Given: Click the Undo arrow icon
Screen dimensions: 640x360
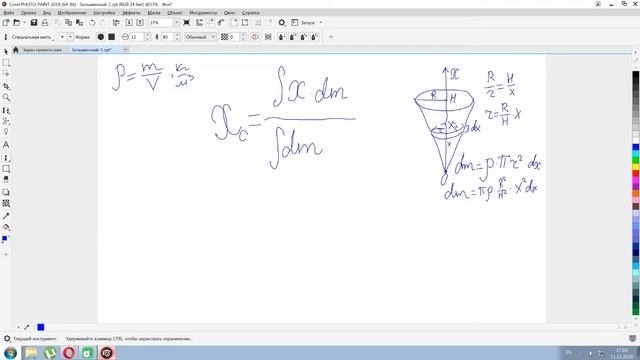Looking at the screenshot, I should coord(92,23).
